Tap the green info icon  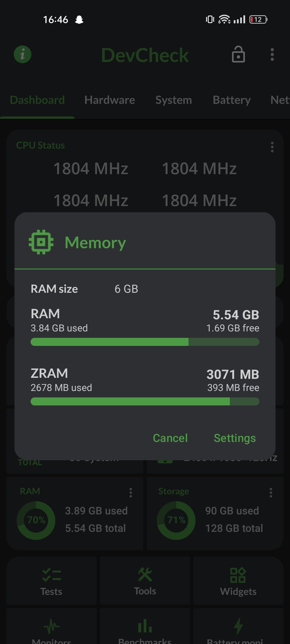pos(23,54)
